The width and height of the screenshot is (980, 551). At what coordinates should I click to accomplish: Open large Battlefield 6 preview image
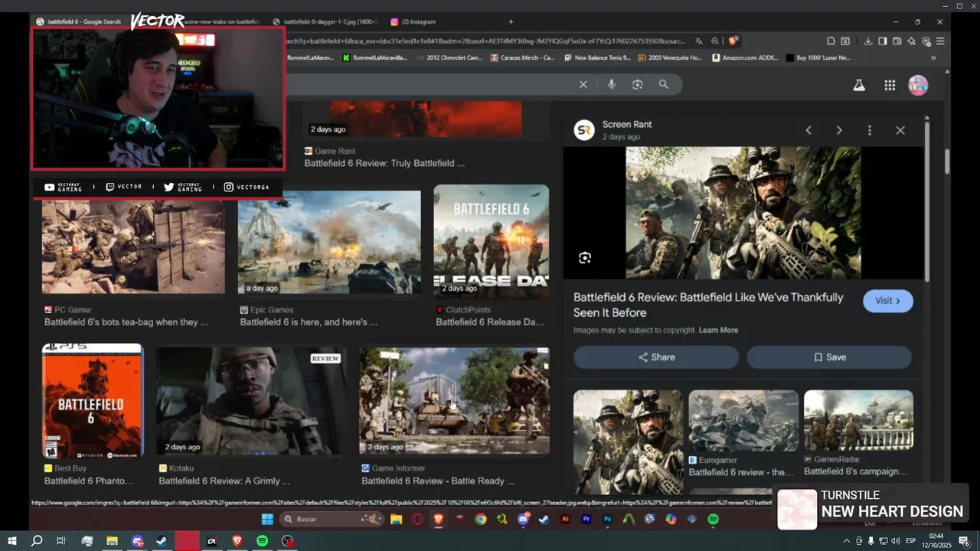pyautogui.click(x=743, y=213)
